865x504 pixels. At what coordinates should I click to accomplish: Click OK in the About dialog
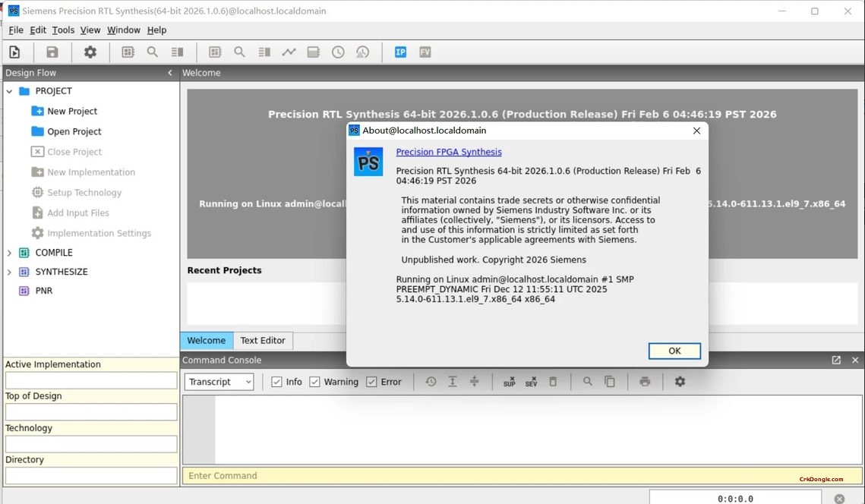674,351
